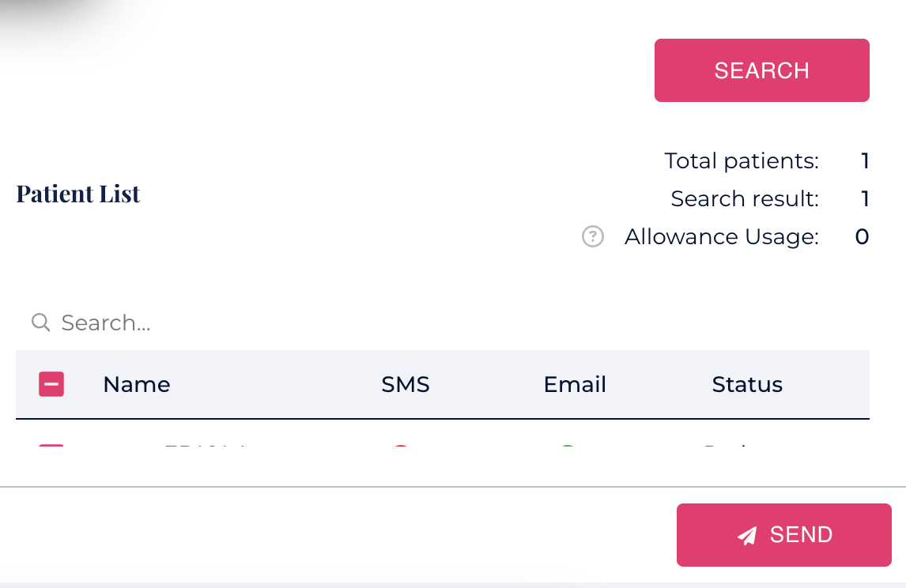Click the green Email indicator in patient row
The height and width of the screenshot is (588, 906).
tap(567, 448)
